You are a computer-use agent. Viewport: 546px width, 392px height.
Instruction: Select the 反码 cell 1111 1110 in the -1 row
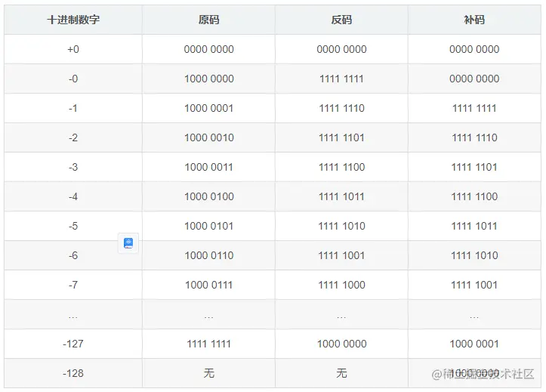click(x=341, y=108)
